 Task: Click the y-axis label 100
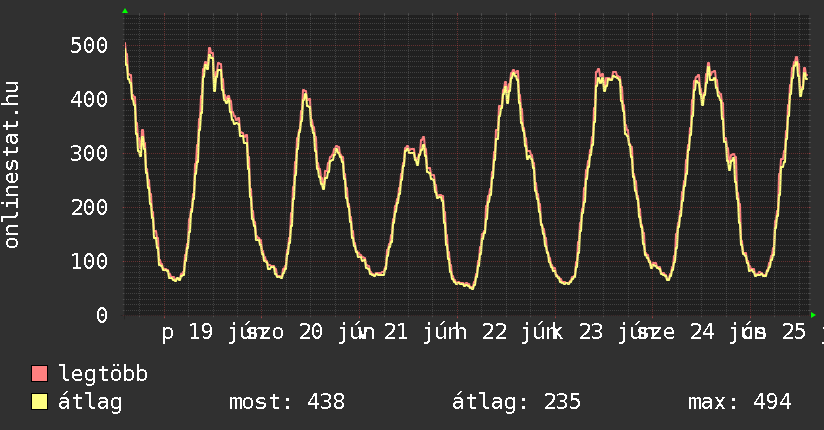coord(89,261)
